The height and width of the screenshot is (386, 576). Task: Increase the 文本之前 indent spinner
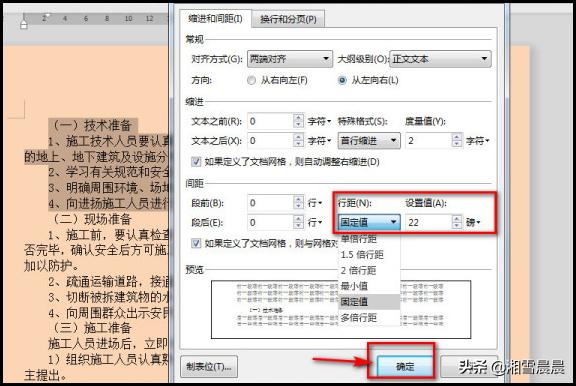tap(298, 118)
